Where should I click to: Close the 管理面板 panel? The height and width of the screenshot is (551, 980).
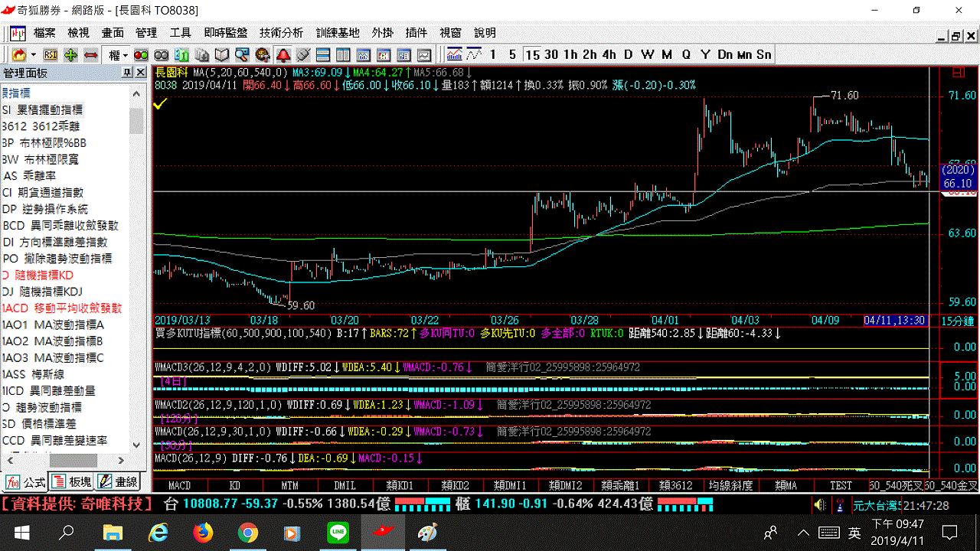pyautogui.click(x=140, y=72)
